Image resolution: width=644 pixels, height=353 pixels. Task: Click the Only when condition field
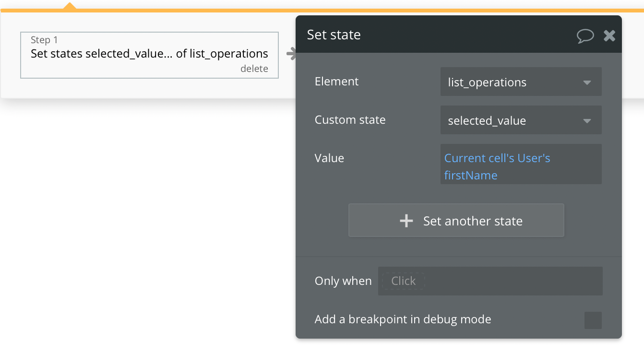pos(490,281)
